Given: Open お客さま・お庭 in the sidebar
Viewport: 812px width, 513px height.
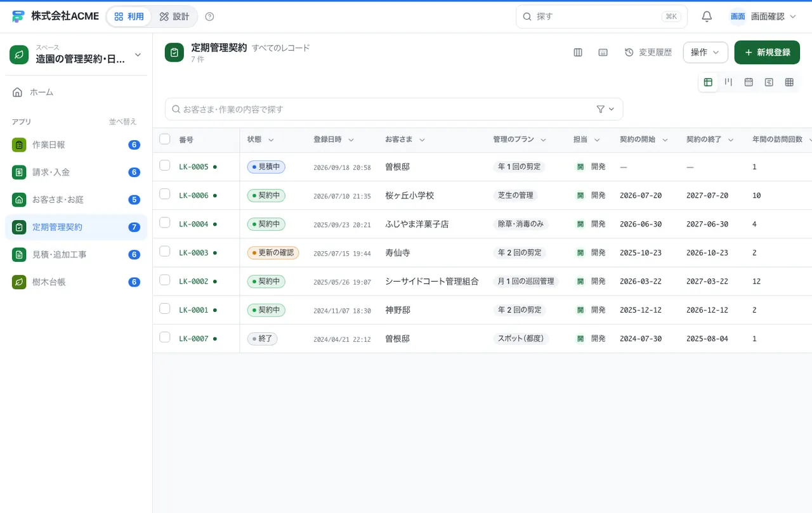Looking at the screenshot, I should coord(76,200).
